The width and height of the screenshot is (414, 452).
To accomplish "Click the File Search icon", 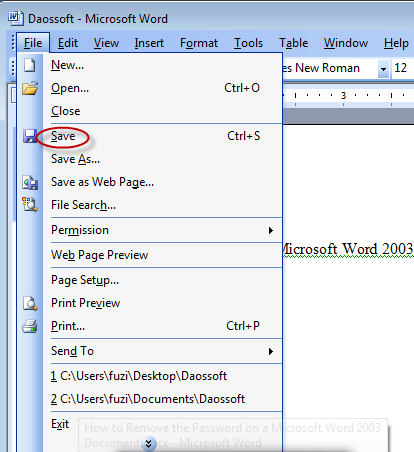I will click(x=30, y=205).
